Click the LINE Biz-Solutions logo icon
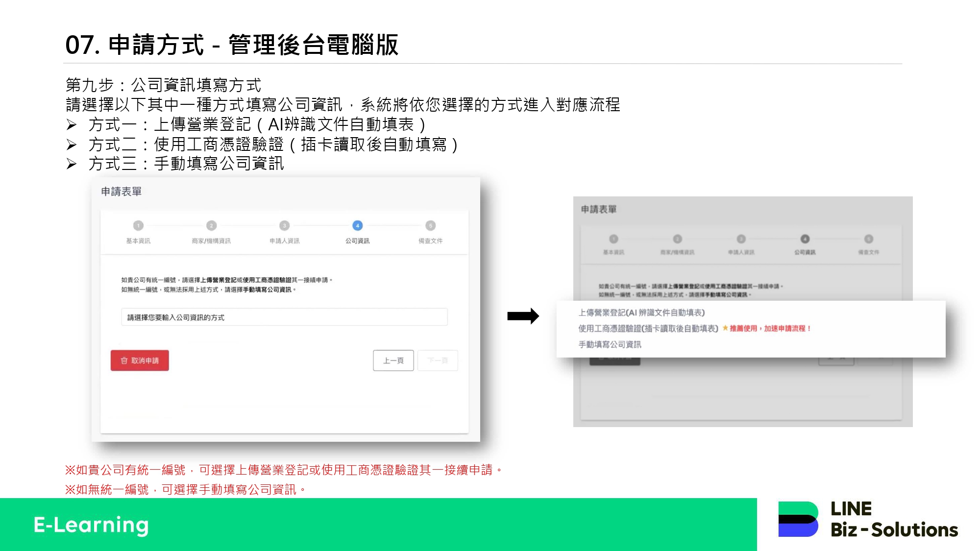Image resolution: width=980 pixels, height=551 pixels. click(798, 519)
